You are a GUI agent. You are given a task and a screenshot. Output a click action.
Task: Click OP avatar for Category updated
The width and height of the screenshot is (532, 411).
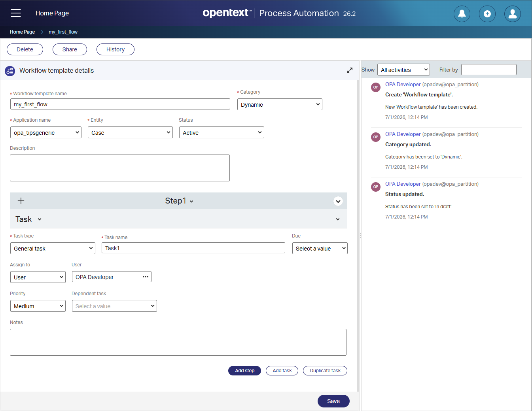[x=376, y=137]
